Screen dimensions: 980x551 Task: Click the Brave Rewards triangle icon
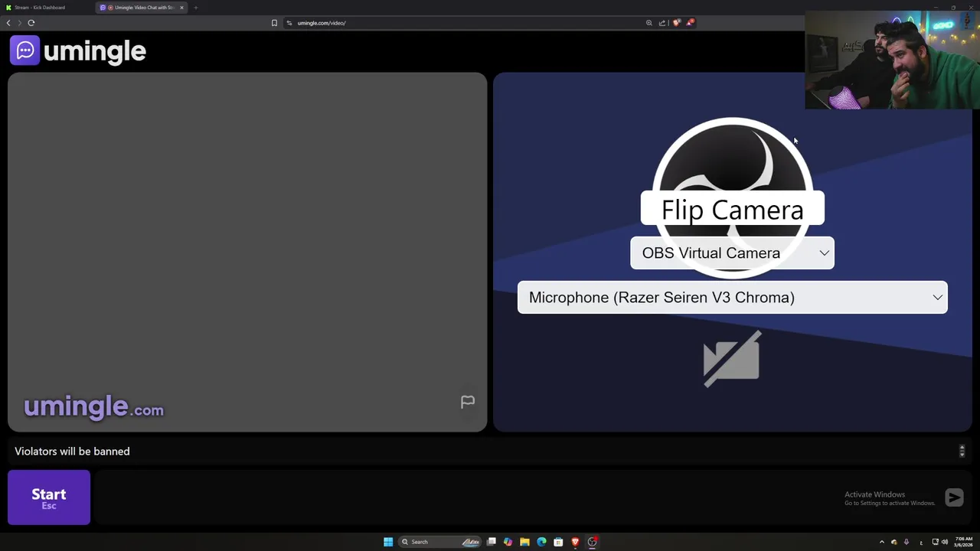click(690, 23)
